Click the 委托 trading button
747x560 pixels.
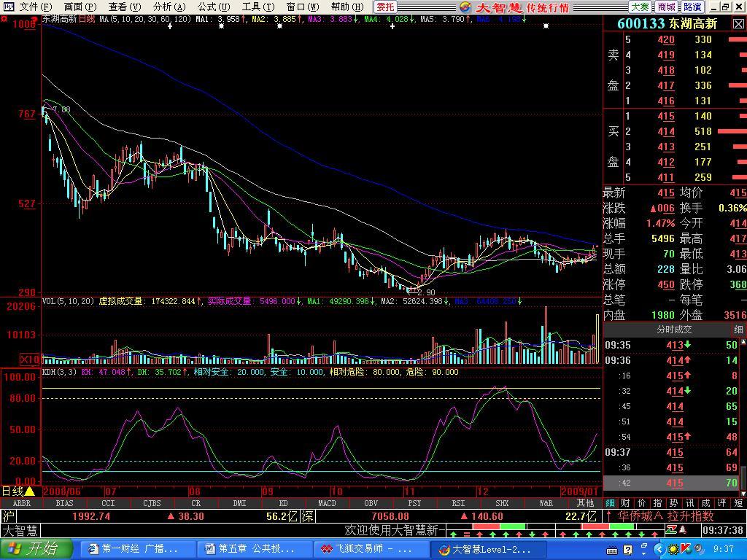[385, 7]
